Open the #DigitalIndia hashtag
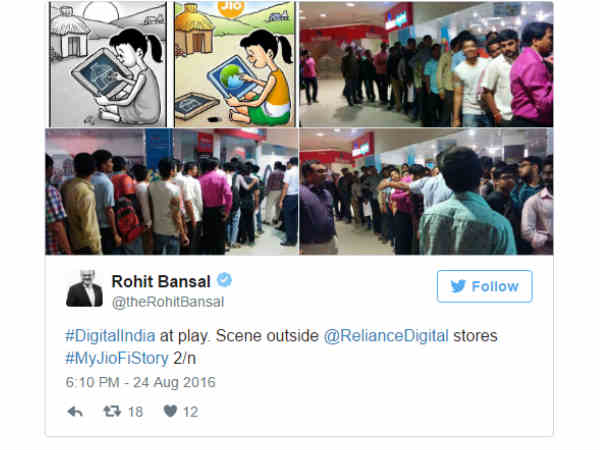 [x=110, y=336]
